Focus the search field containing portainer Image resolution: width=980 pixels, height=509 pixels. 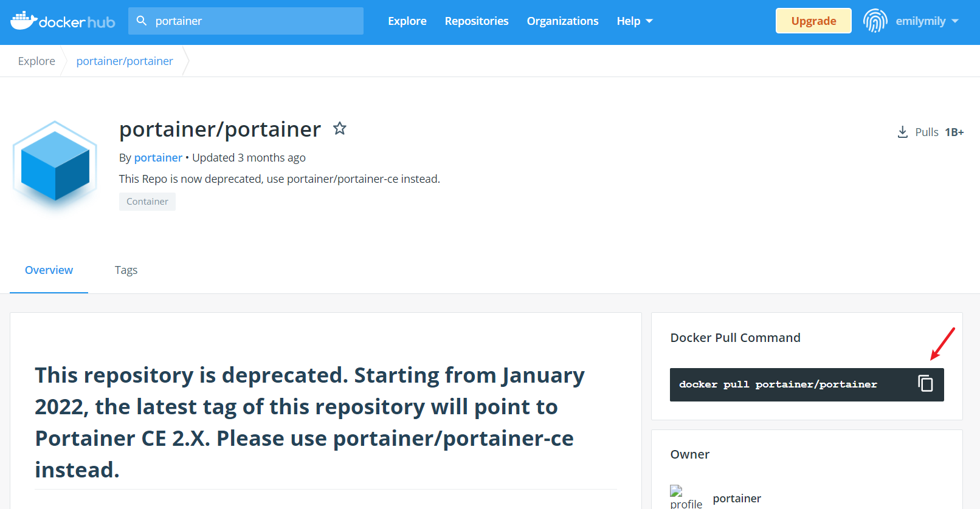(x=246, y=21)
